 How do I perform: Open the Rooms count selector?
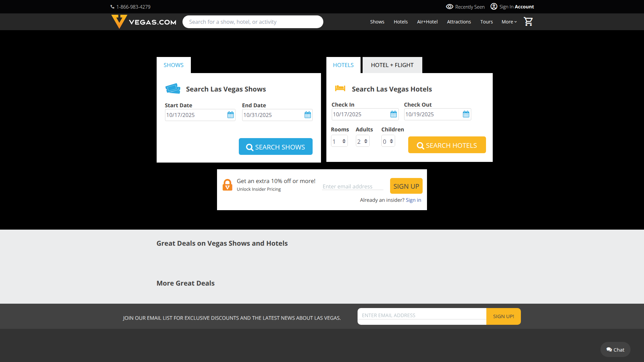pyautogui.click(x=339, y=141)
